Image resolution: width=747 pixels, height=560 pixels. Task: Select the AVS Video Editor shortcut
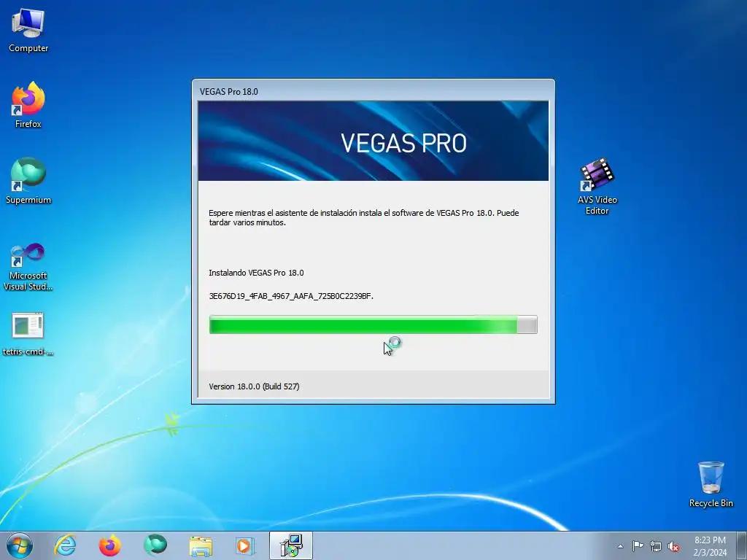[597, 187]
